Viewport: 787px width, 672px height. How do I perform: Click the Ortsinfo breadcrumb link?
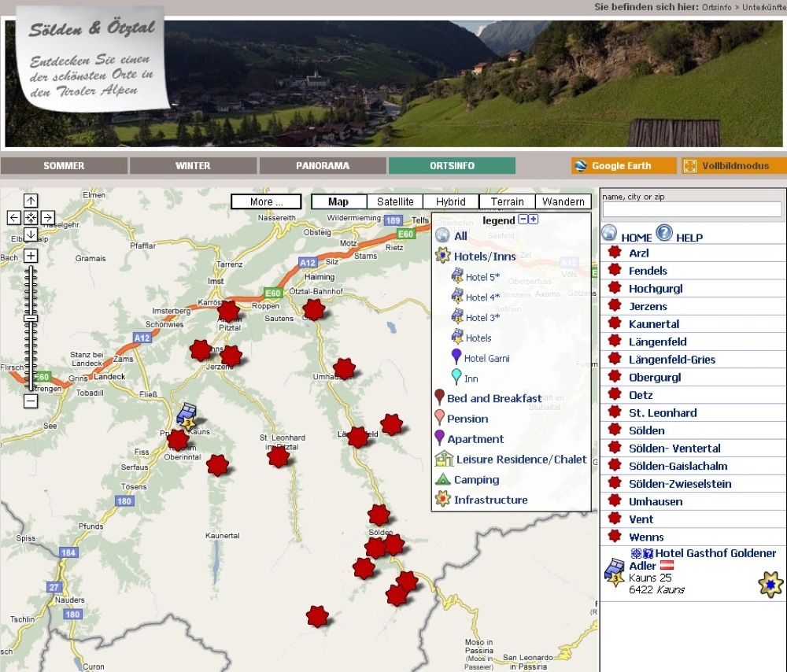[717, 7]
